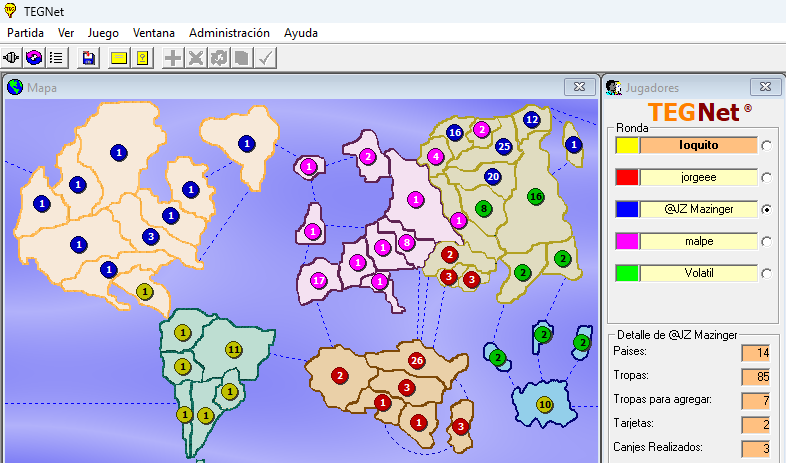This screenshot has height=463, width=786.
Task: Select the blue army token showing 20
Action: tap(493, 176)
